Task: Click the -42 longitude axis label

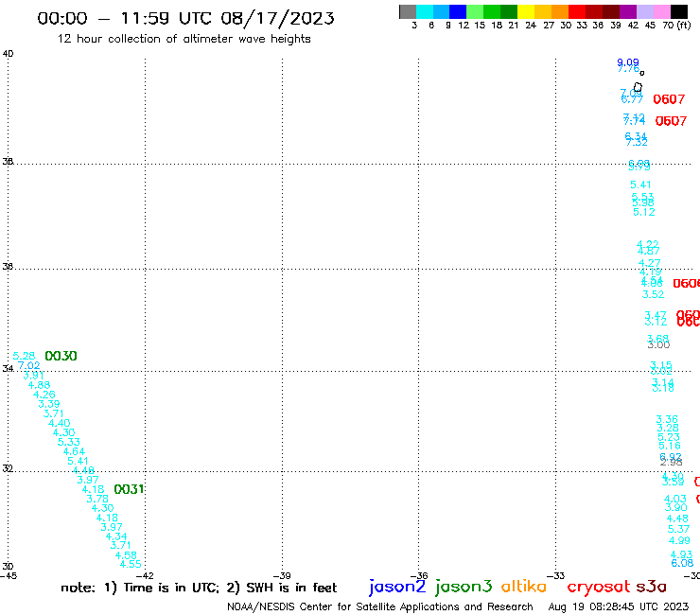Action: (x=145, y=575)
